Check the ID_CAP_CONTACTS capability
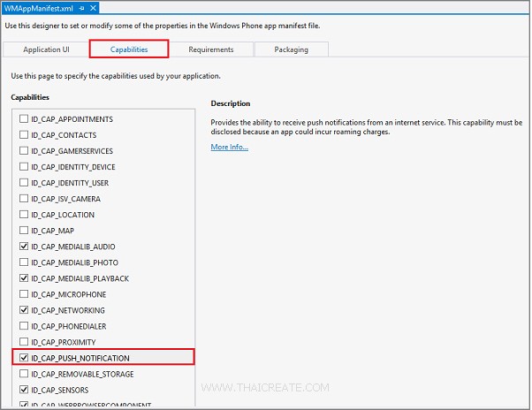This screenshot has height=410, width=532. click(x=24, y=134)
